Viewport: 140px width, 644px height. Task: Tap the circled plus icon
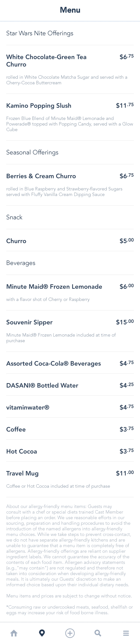[x=70, y=633]
